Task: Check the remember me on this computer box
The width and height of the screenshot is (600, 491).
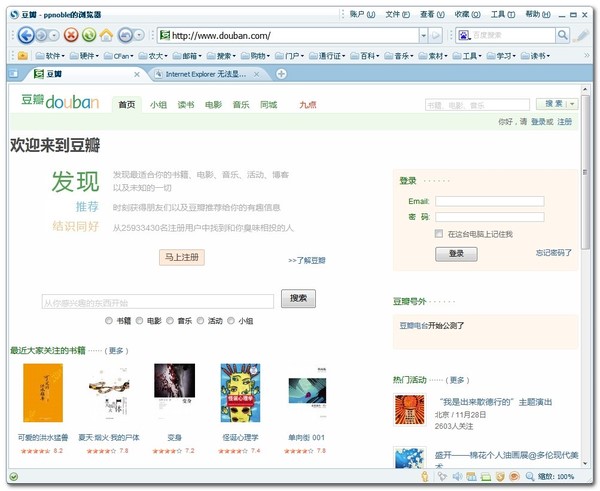Action: 439,233
